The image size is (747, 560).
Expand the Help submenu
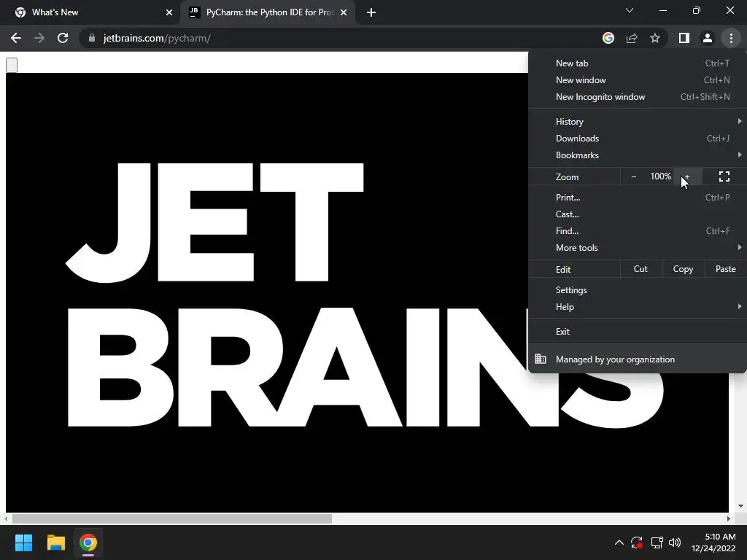pos(638,307)
